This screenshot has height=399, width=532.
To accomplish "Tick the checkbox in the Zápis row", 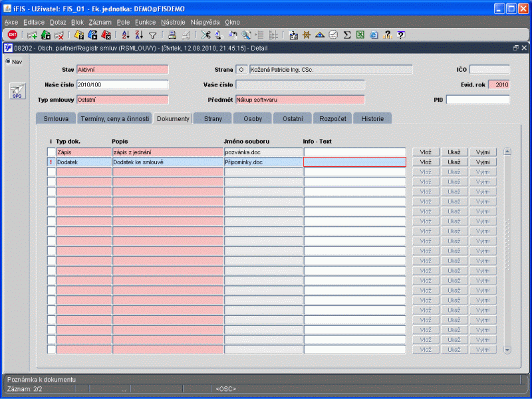I will coord(51,152).
